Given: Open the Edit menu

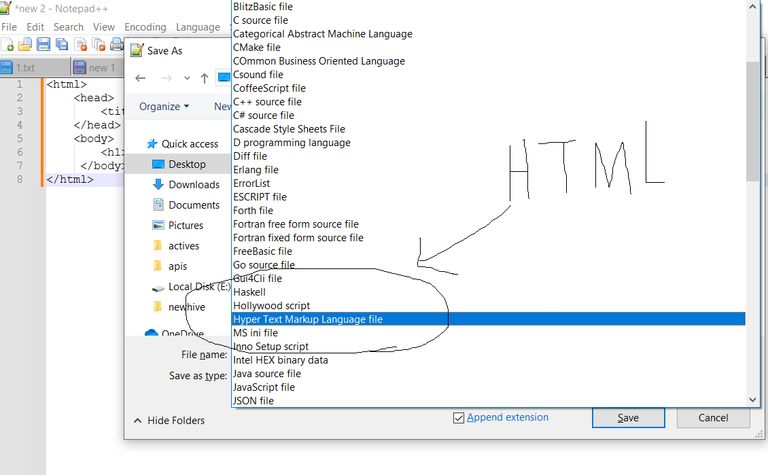Looking at the screenshot, I should click(x=35, y=27).
